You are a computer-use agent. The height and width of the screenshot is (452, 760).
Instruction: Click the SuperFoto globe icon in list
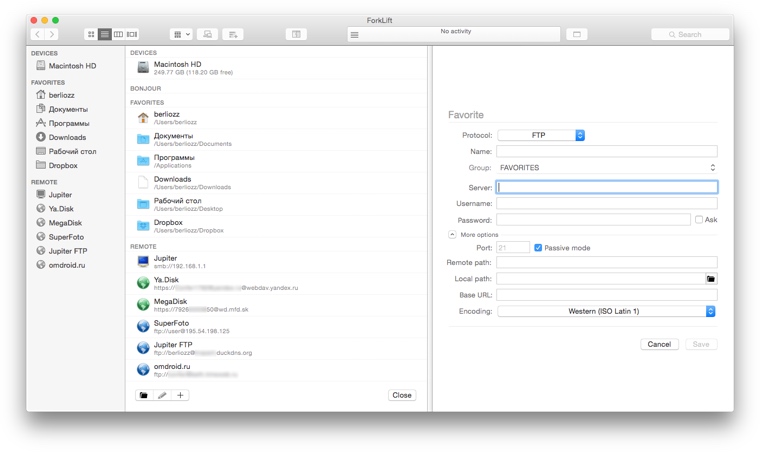143,327
